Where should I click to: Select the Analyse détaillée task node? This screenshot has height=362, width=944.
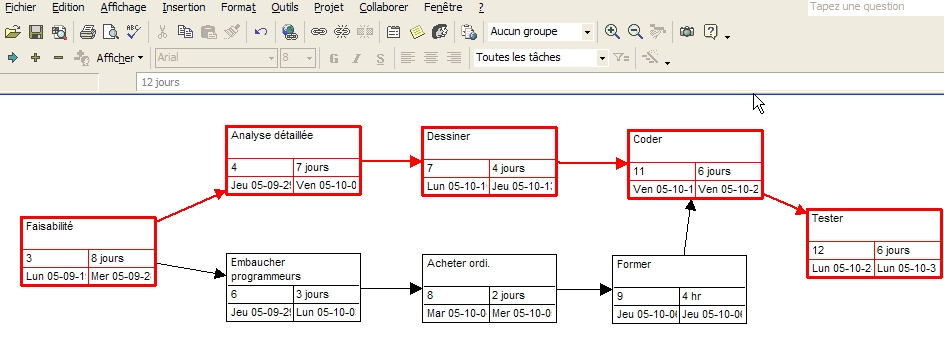click(x=293, y=160)
